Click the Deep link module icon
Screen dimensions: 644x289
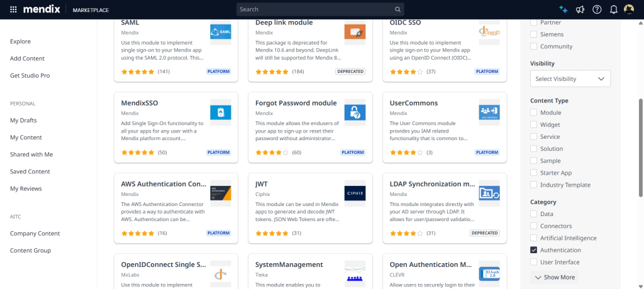(x=355, y=32)
